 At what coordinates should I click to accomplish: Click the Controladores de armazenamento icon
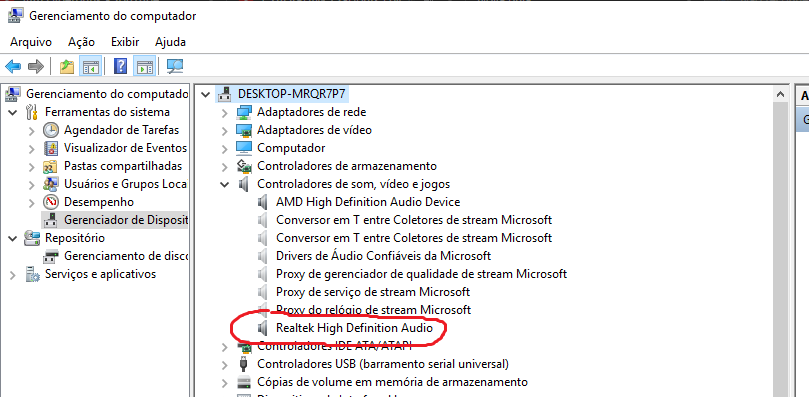[x=244, y=166]
